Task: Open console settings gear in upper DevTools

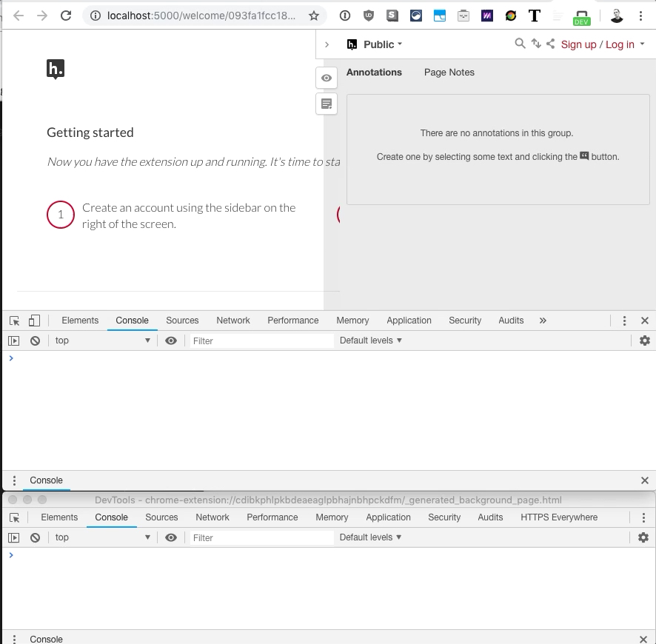Action: click(645, 341)
